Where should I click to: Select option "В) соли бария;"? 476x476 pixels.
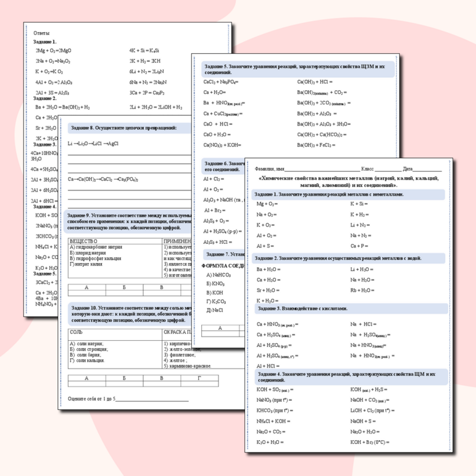tap(85, 355)
